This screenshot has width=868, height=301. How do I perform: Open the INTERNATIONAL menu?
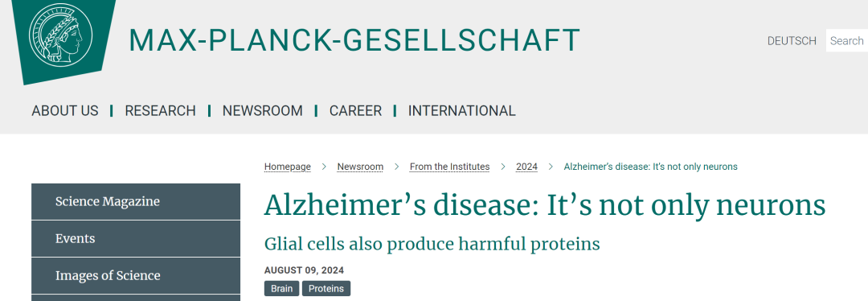click(x=461, y=111)
